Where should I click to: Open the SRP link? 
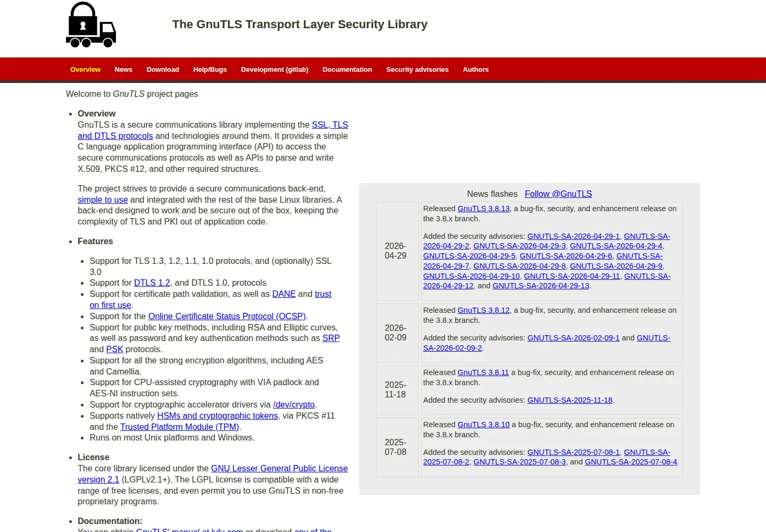(331, 338)
